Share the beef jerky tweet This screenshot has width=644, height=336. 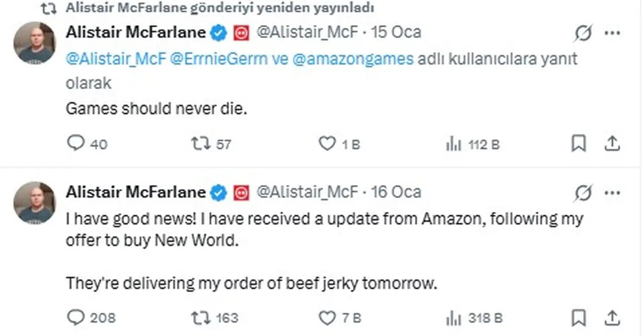click(x=611, y=317)
